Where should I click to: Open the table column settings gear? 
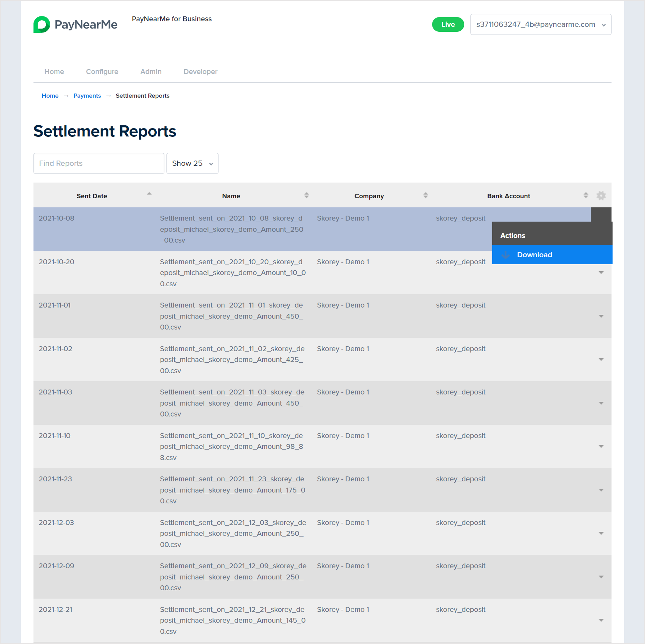(x=601, y=196)
